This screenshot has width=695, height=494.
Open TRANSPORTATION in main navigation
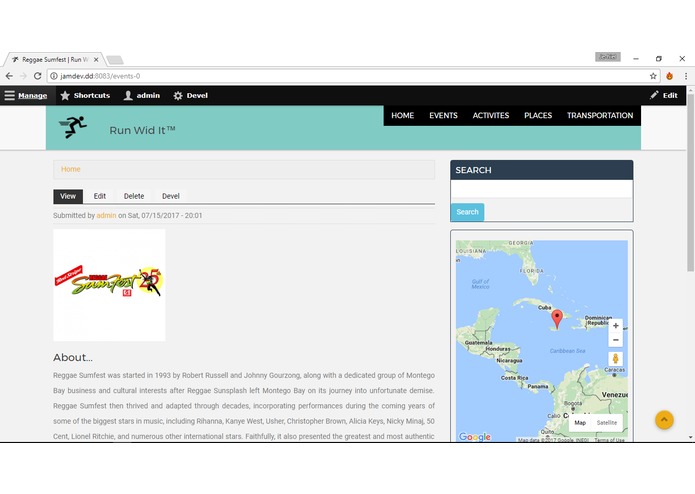click(600, 116)
